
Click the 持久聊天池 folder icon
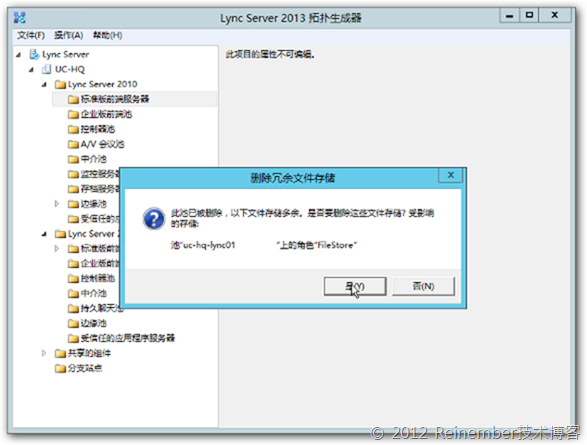[73, 308]
